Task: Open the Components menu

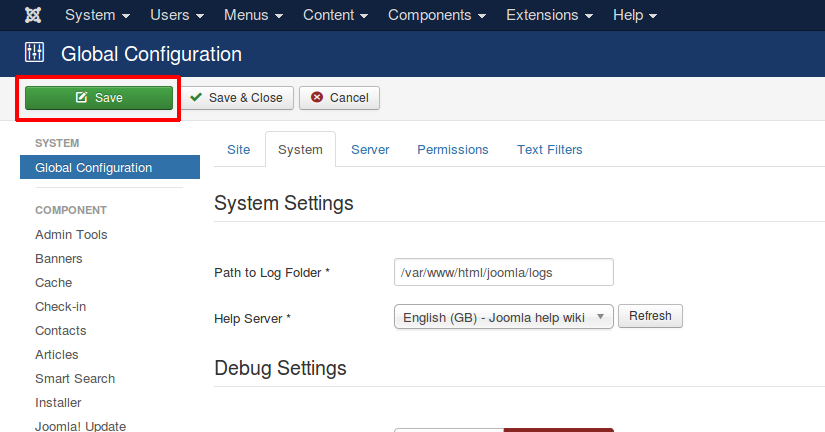Action: (x=436, y=16)
